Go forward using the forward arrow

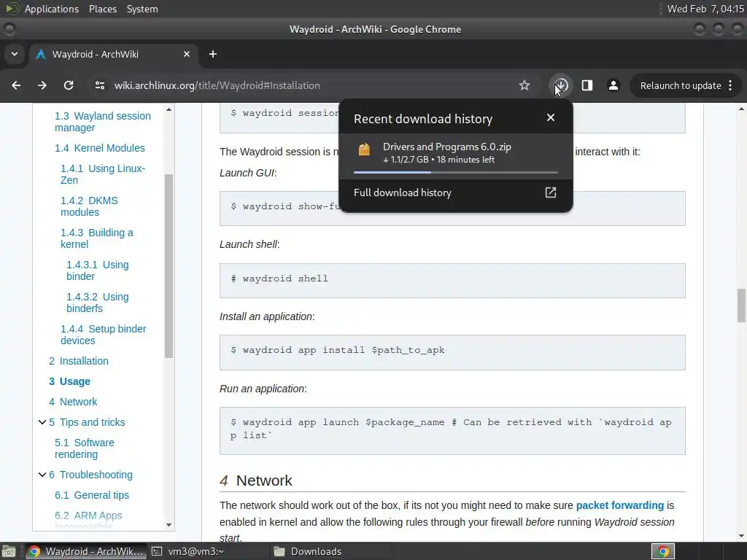[42, 85]
